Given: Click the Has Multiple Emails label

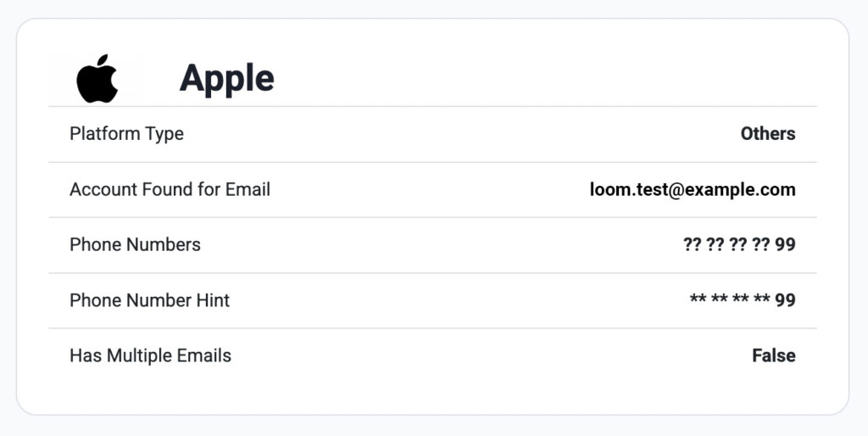Looking at the screenshot, I should click(x=151, y=355).
